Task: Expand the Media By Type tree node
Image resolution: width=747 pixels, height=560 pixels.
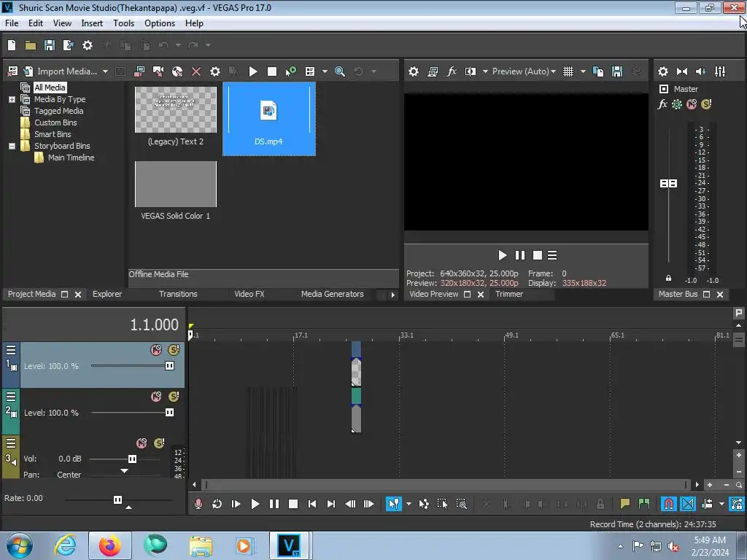Action: pos(12,99)
